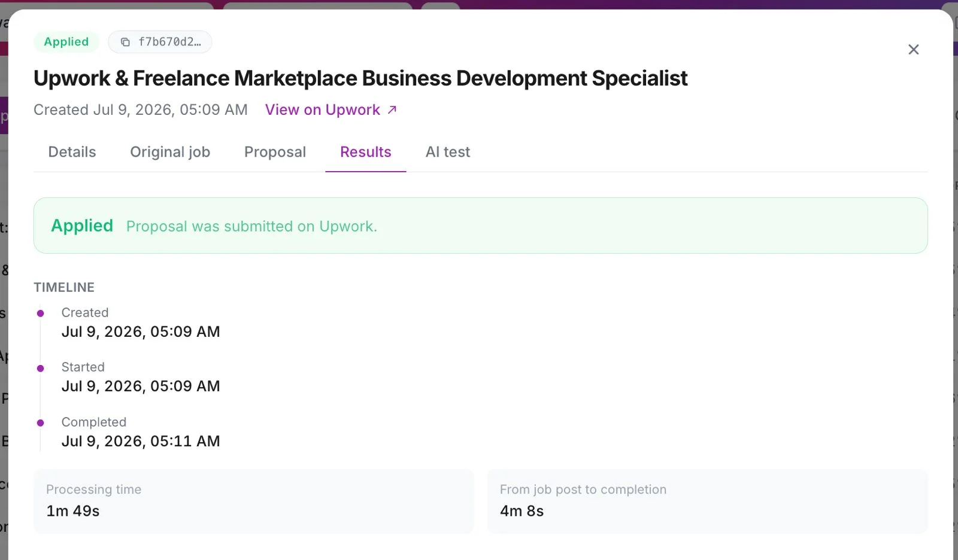Open the View on Upwork link

click(331, 110)
